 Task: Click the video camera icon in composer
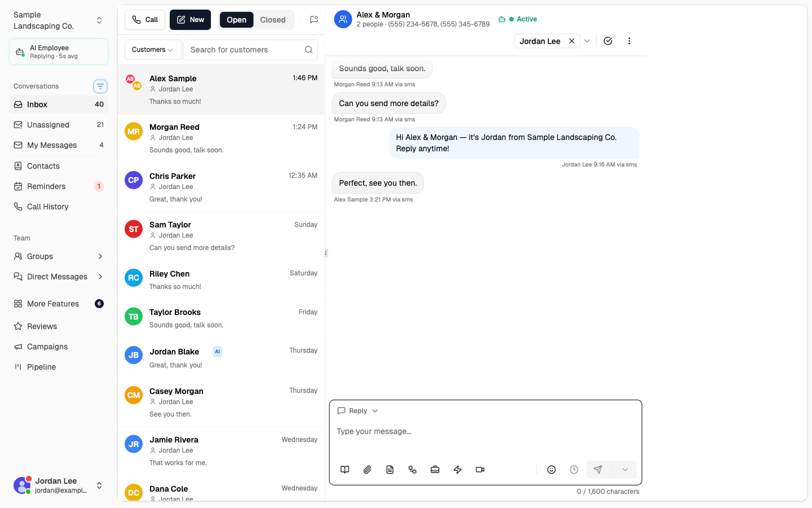[x=480, y=470]
